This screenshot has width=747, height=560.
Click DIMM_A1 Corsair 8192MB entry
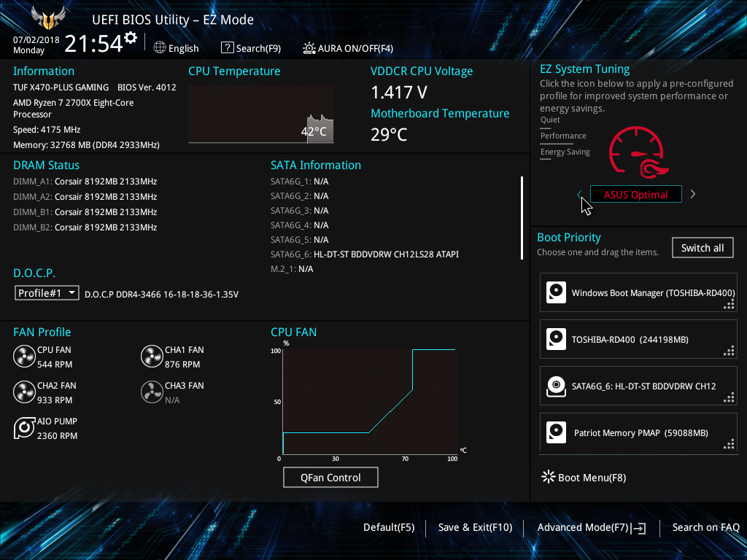(x=85, y=182)
